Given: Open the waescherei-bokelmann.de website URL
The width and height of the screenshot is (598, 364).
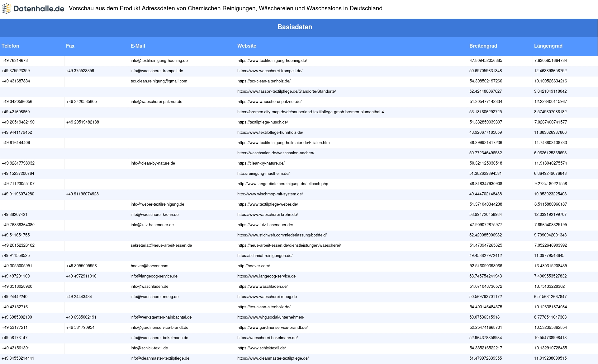Looking at the screenshot, I should coord(267,338).
